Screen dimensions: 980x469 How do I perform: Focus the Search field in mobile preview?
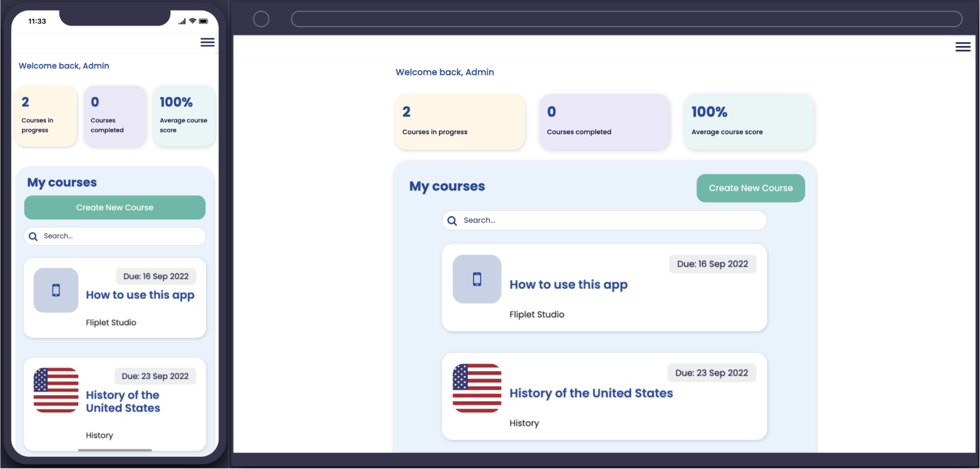[115, 236]
